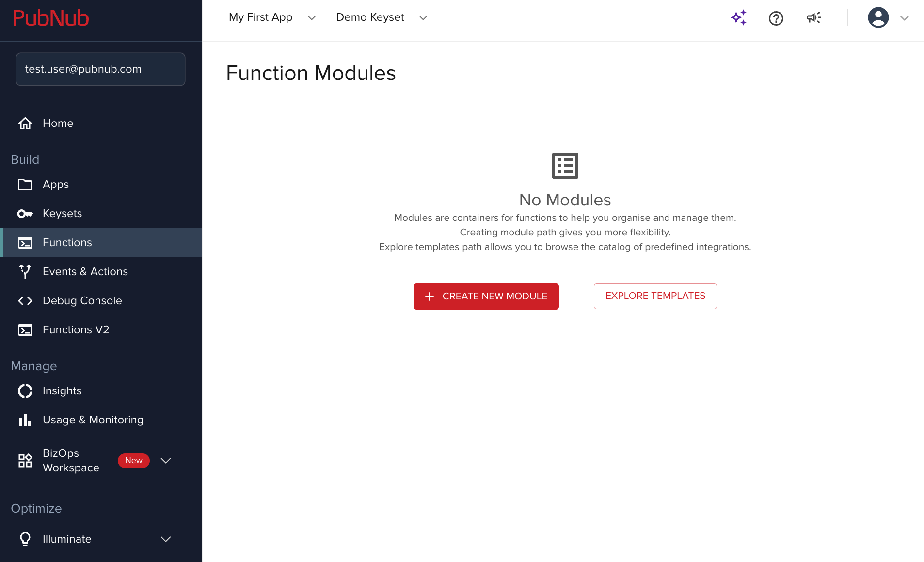Image resolution: width=924 pixels, height=562 pixels.
Task: Click the Apps folder icon
Action: (x=25, y=185)
